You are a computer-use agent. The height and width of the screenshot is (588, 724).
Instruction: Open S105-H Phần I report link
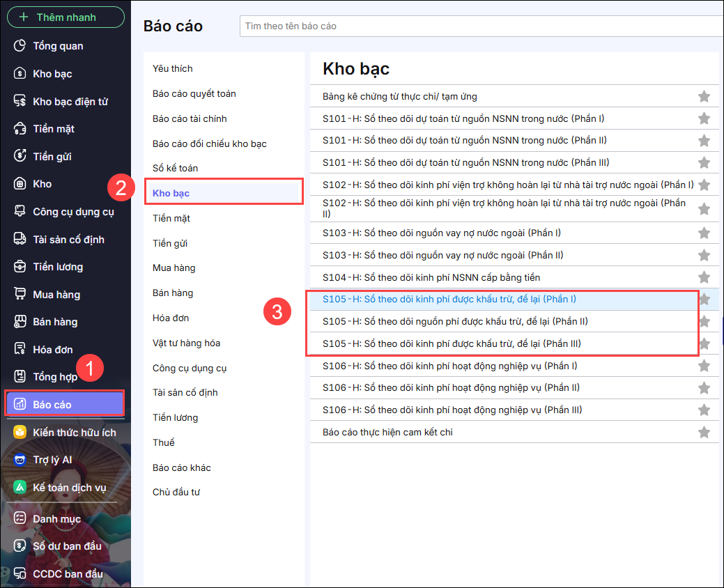[x=449, y=300]
